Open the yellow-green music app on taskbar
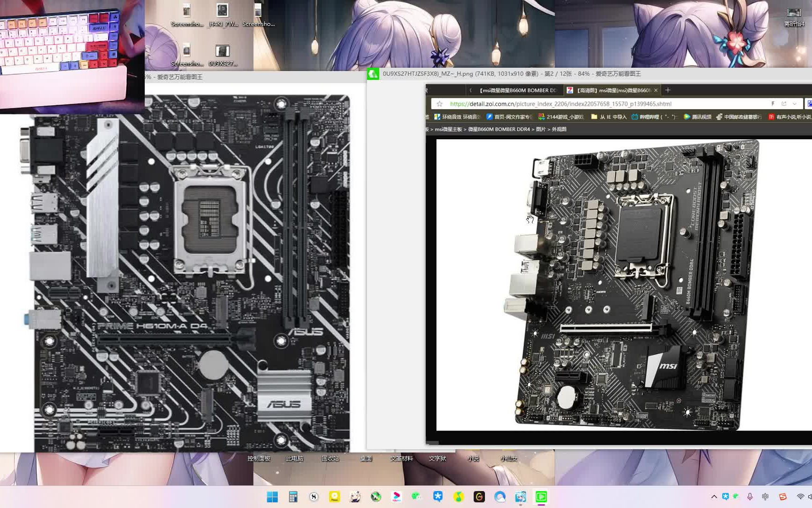812x508 pixels. point(458,497)
